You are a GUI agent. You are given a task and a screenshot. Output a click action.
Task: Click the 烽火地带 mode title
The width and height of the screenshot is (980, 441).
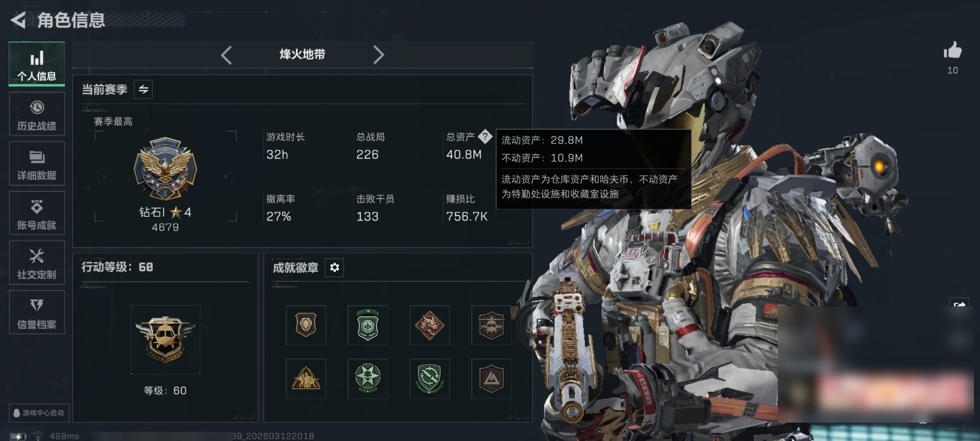tap(303, 55)
